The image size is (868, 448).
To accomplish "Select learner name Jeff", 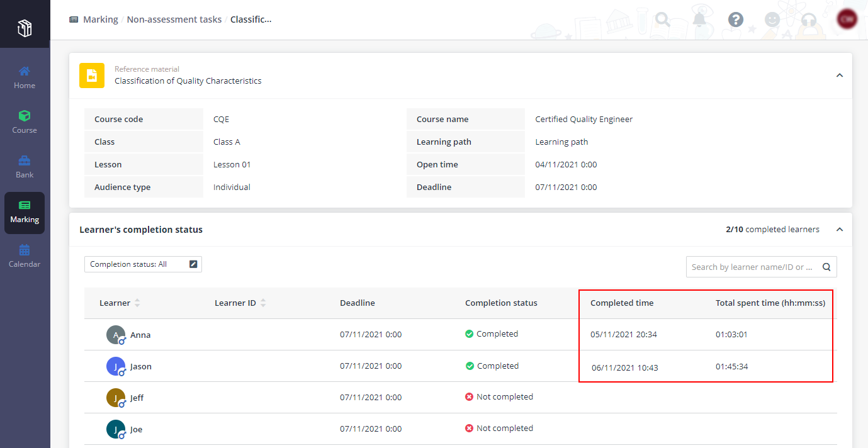I will pos(137,398).
